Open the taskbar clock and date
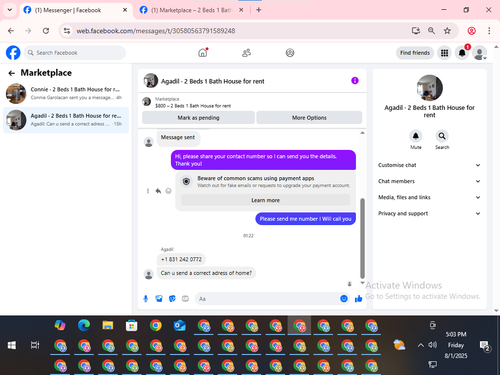The width and height of the screenshot is (500, 375). click(456, 345)
